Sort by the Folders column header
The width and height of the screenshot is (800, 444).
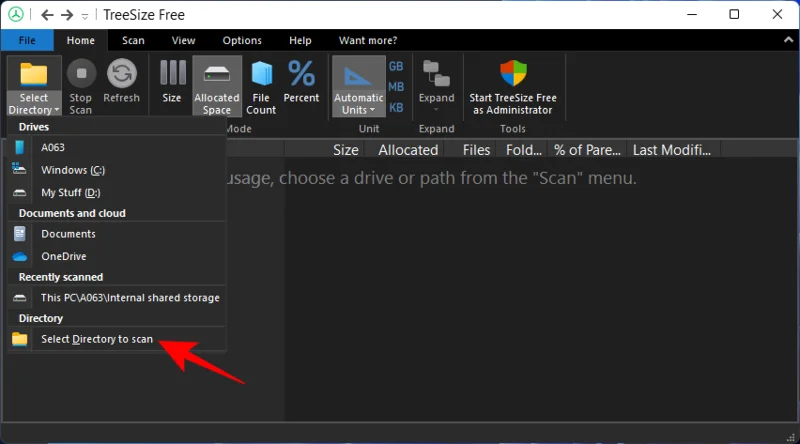coord(521,150)
